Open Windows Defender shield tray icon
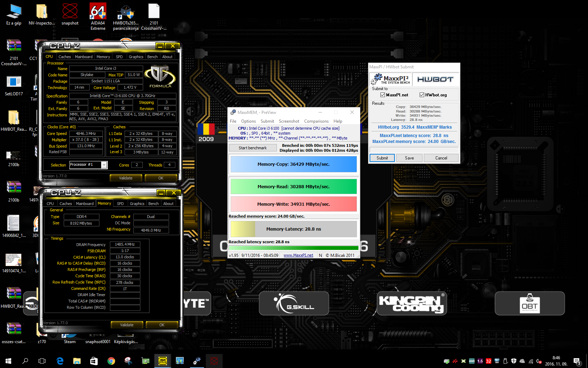 [x=514, y=361]
